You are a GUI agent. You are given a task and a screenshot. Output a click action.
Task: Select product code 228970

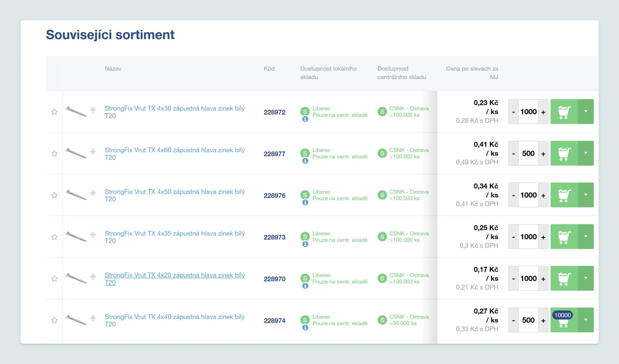pos(274,279)
